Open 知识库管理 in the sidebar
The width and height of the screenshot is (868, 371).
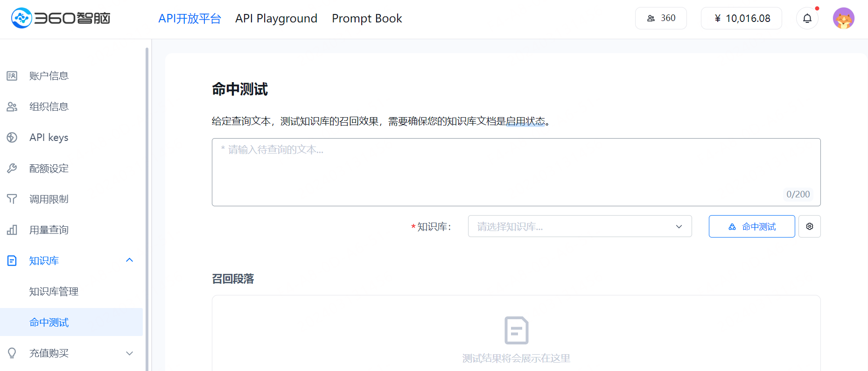(54, 291)
